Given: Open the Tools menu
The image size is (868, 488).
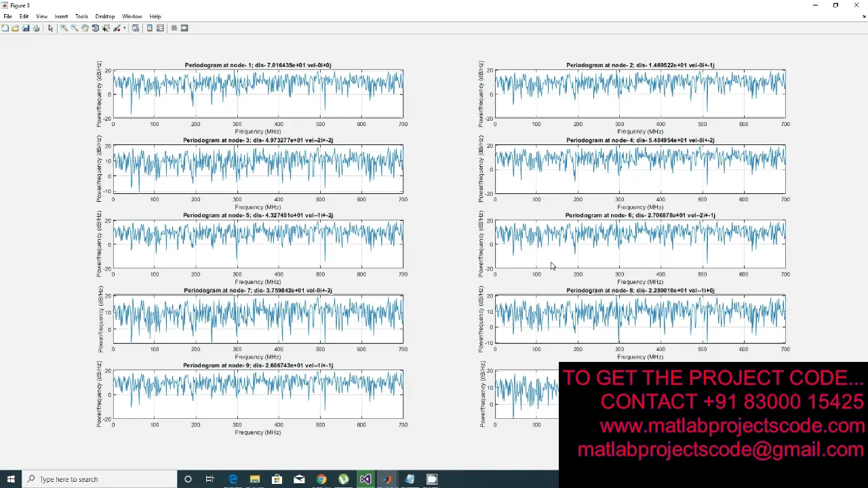Looking at the screenshot, I should click(x=81, y=16).
